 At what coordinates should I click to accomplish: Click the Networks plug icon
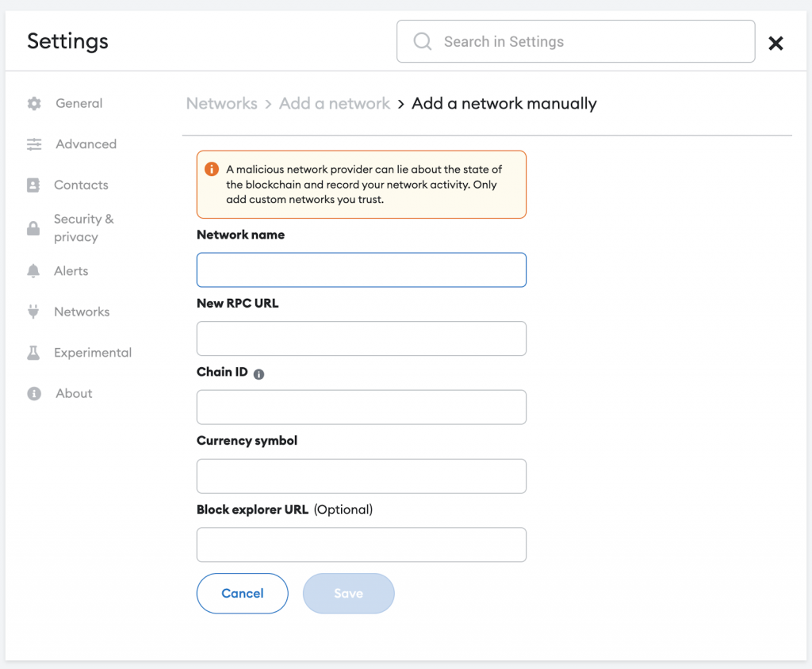pyautogui.click(x=33, y=312)
